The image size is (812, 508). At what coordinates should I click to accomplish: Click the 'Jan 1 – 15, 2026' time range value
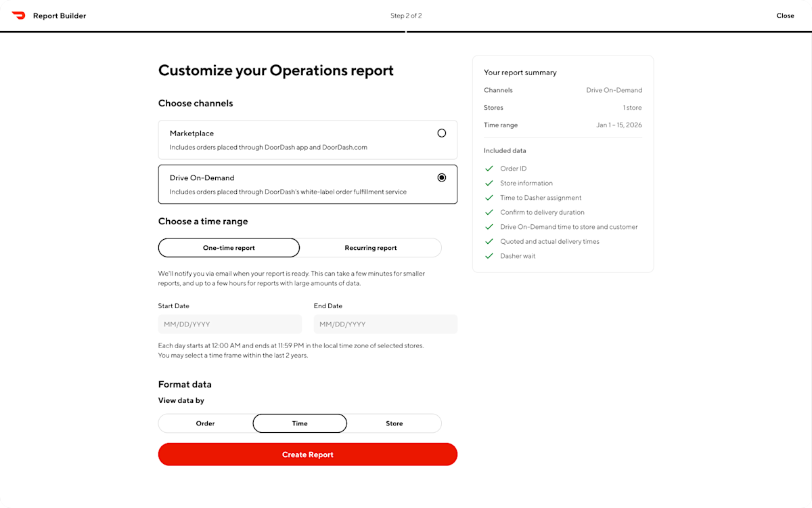pyautogui.click(x=619, y=125)
